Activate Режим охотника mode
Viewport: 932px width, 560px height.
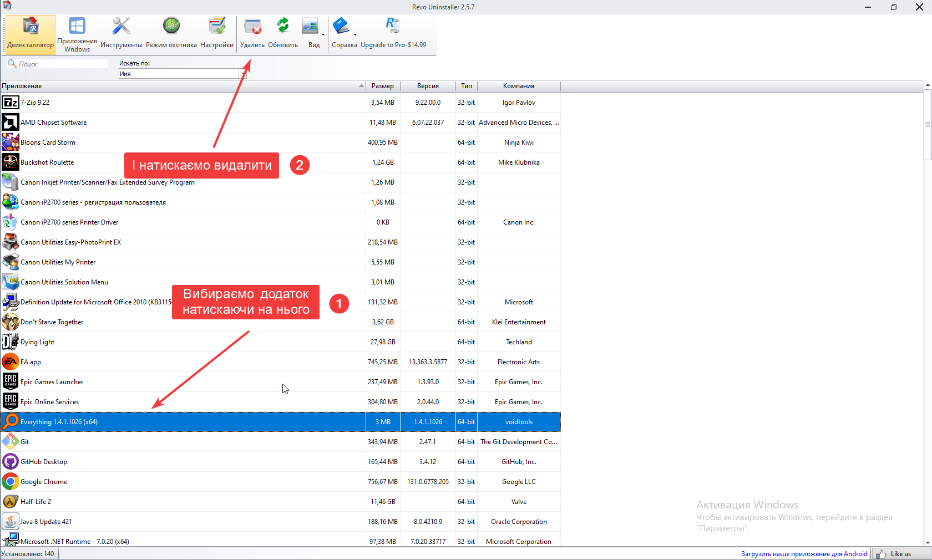click(x=171, y=34)
